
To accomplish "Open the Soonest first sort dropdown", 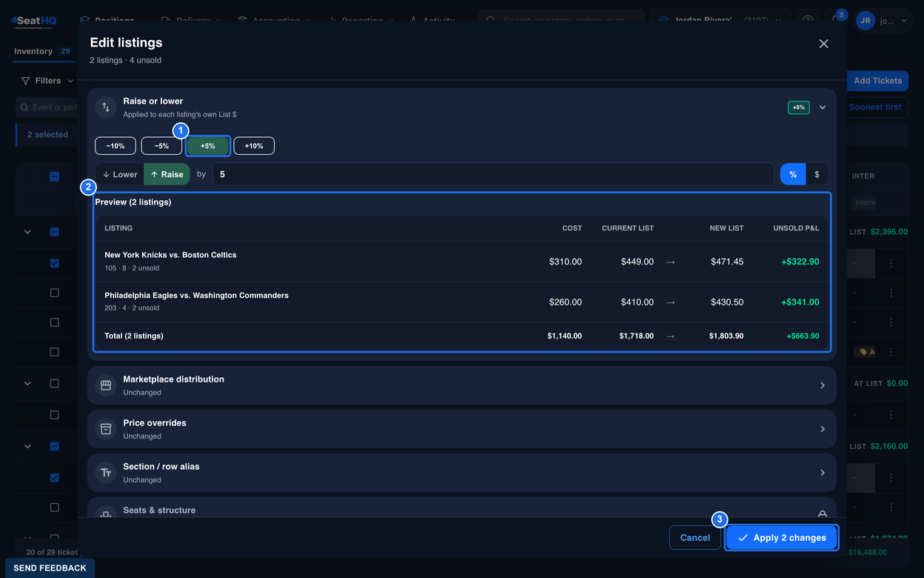I will pos(878,107).
